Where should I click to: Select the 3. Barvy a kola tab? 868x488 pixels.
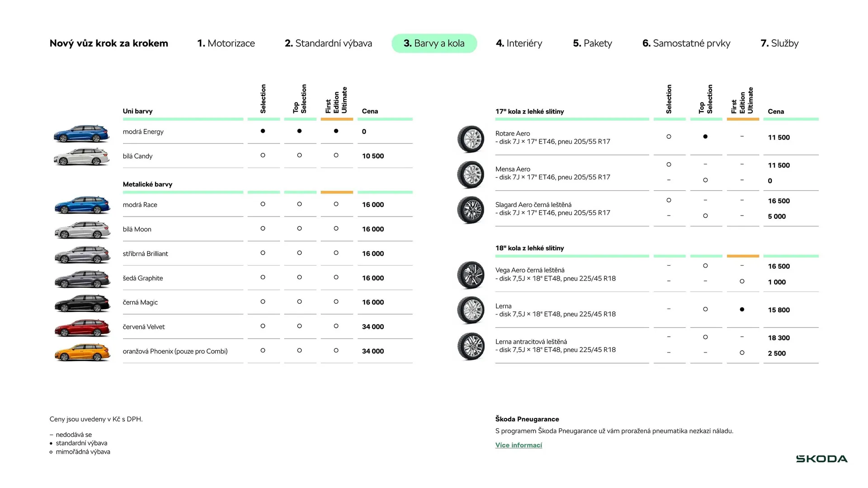pos(434,43)
